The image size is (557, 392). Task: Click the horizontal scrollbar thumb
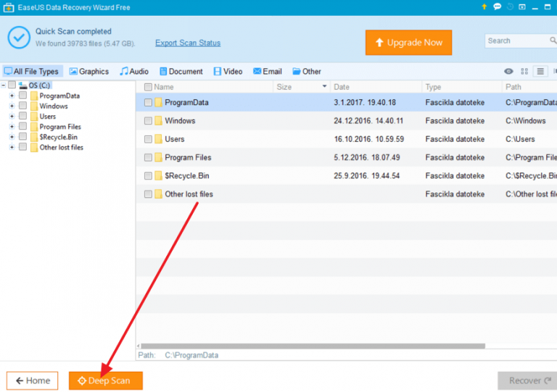[x=313, y=346]
